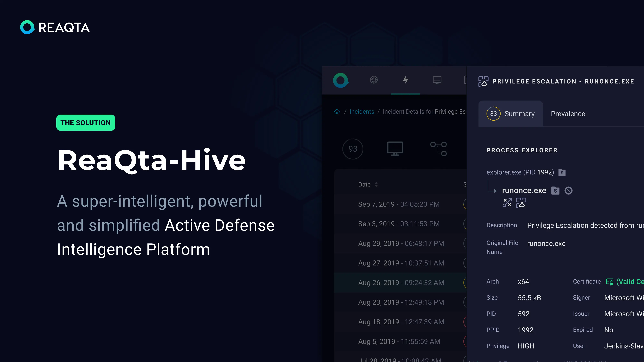Switch to the Prevalence tab
Screen dimensions: 644x362
pyautogui.click(x=568, y=114)
